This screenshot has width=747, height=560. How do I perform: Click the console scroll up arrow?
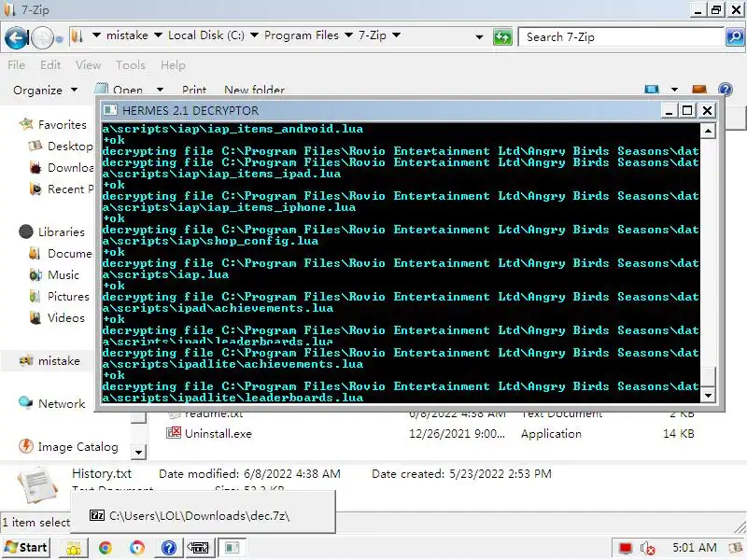click(x=708, y=131)
